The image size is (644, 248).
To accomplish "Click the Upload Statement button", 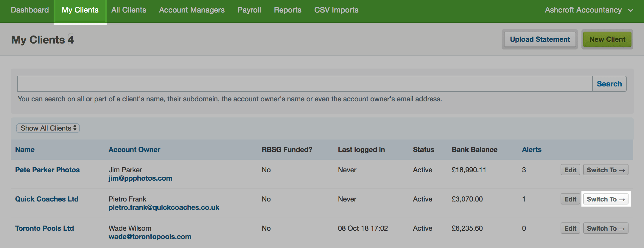I will pos(540,39).
